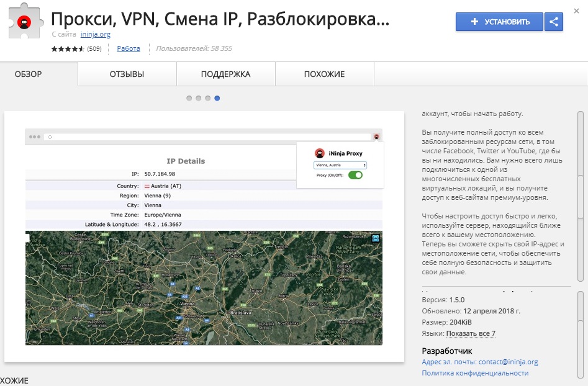This screenshot has width=588, height=386.
Task: Click the Работа category link
Action: click(127, 48)
